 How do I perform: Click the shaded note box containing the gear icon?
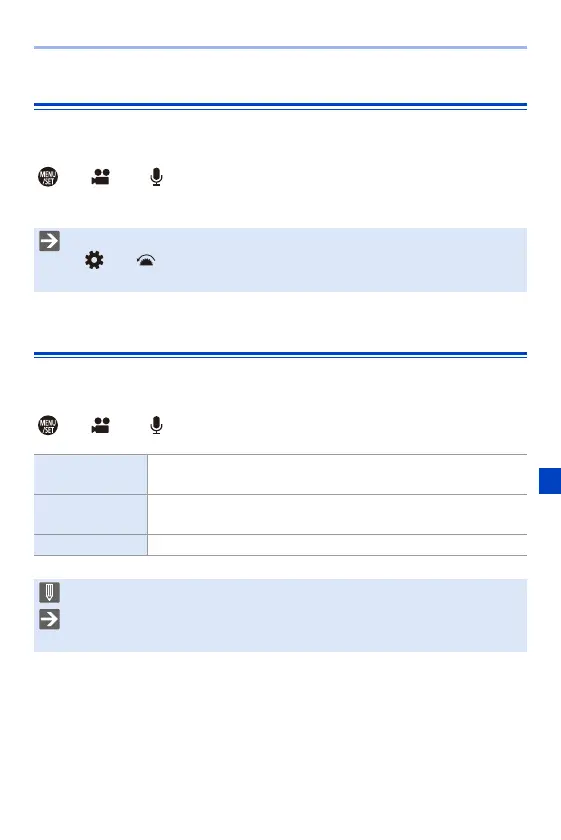coord(280,260)
